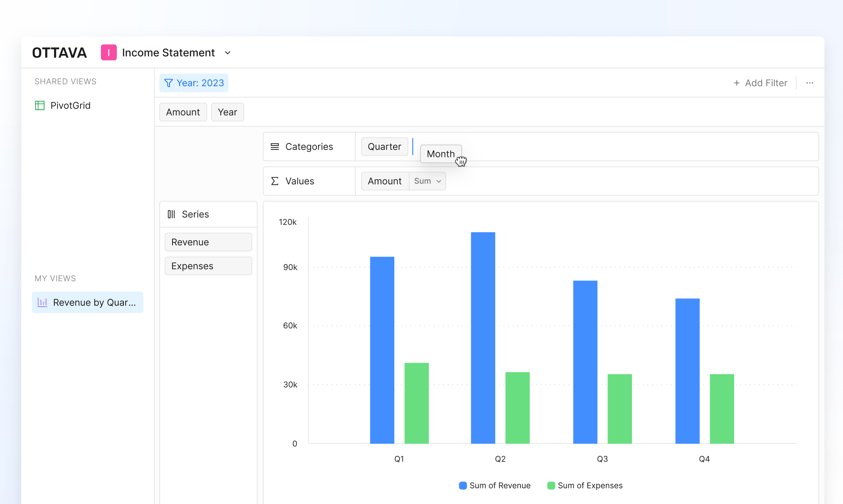Toggle Sum of Revenue legend item
Image resolution: width=843 pixels, height=504 pixels.
[x=495, y=485]
